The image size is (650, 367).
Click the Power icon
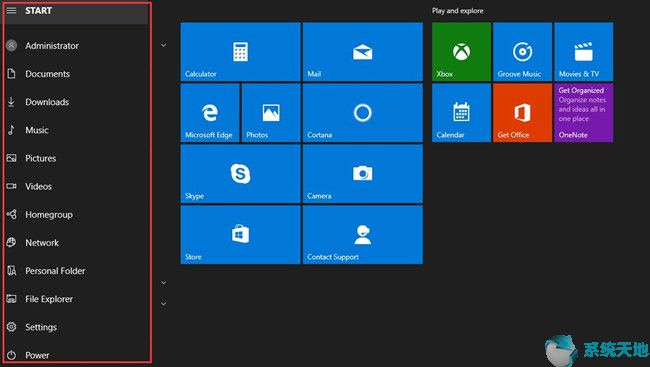[12, 355]
